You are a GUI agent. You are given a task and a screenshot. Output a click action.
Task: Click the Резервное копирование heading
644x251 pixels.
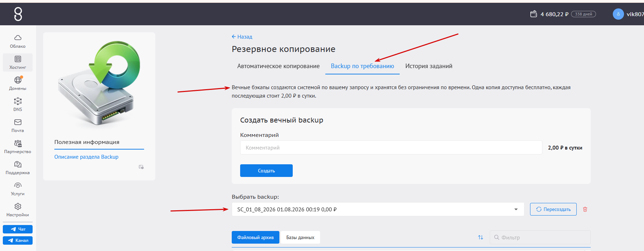point(284,49)
